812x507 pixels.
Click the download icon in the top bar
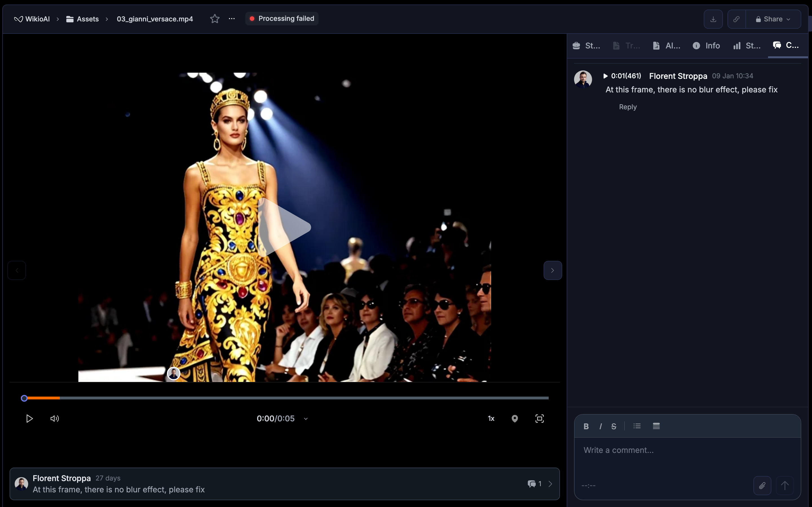coord(713,19)
